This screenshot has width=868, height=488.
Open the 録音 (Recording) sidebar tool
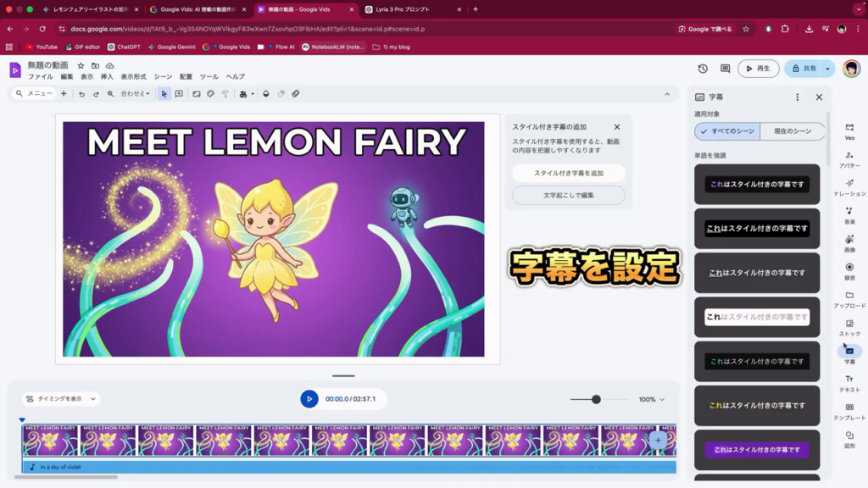pos(849,271)
